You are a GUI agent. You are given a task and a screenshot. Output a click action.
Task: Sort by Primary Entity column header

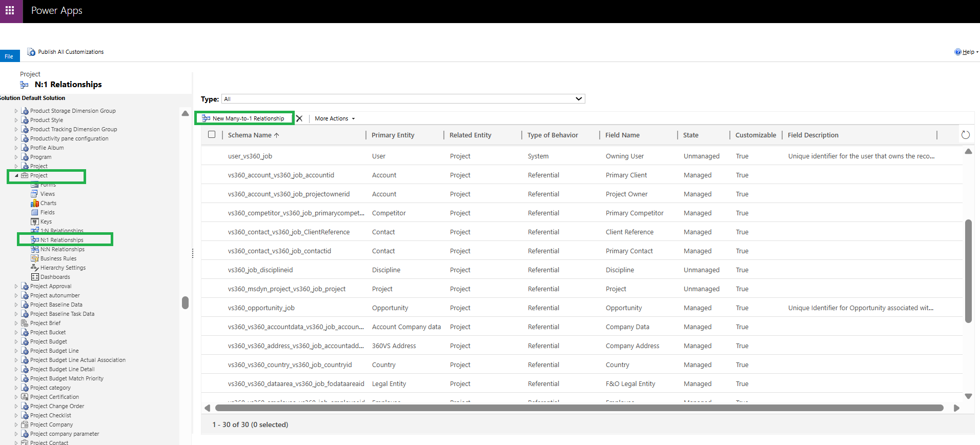point(393,135)
